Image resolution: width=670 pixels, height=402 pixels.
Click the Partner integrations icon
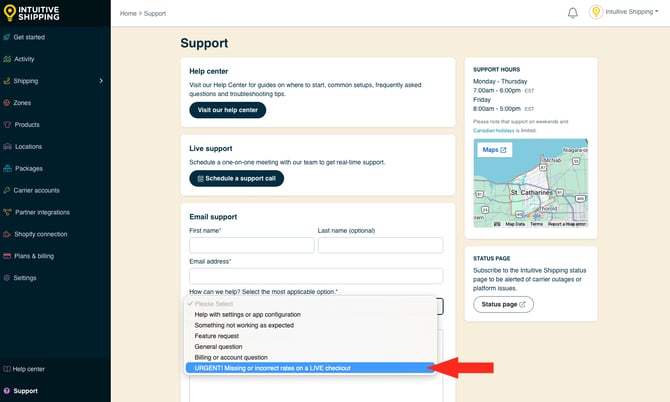point(7,212)
